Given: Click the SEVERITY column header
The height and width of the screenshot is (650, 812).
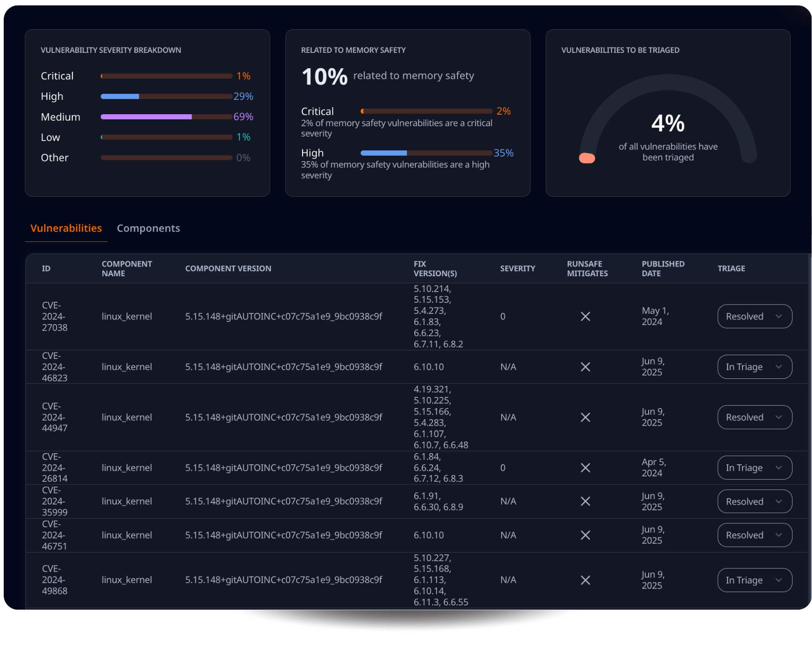Looking at the screenshot, I should pyautogui.click(x=518, y=268).
